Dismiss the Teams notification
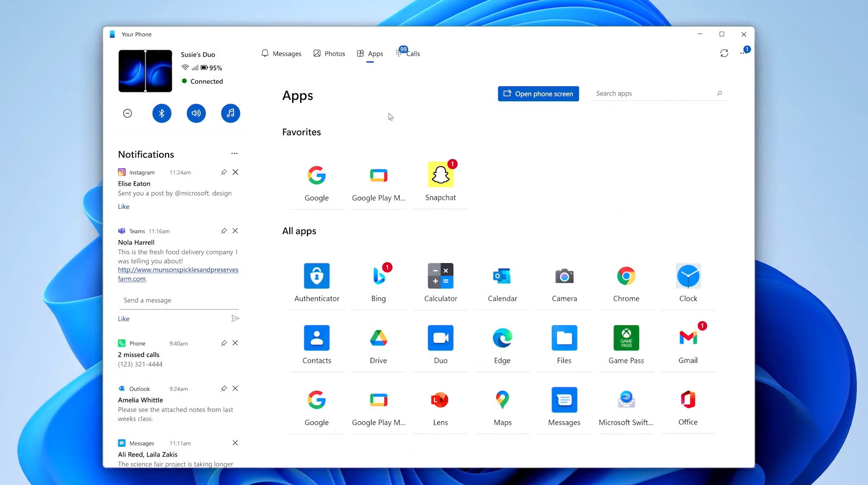868x485 pixels. click(235, 231)
